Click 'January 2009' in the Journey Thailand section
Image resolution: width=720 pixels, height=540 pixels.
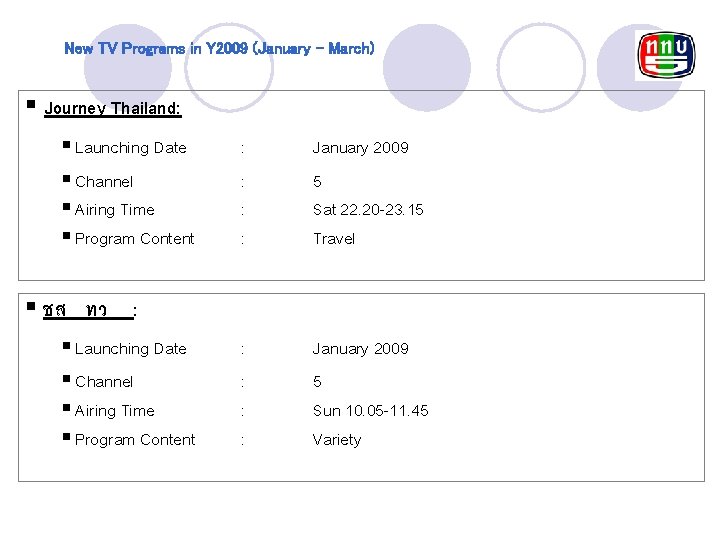360,148
